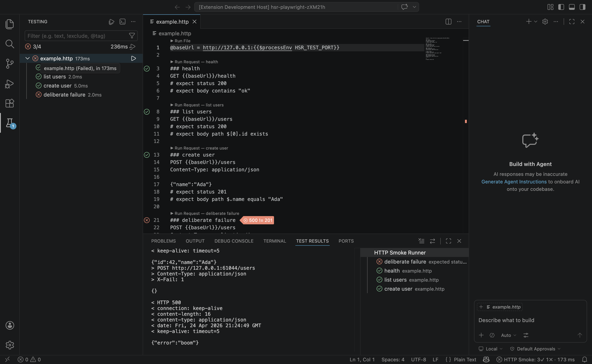Switch to the PROBLEMS tab
The width and height of the screenshot is (592, 364).
pos(164,241)
